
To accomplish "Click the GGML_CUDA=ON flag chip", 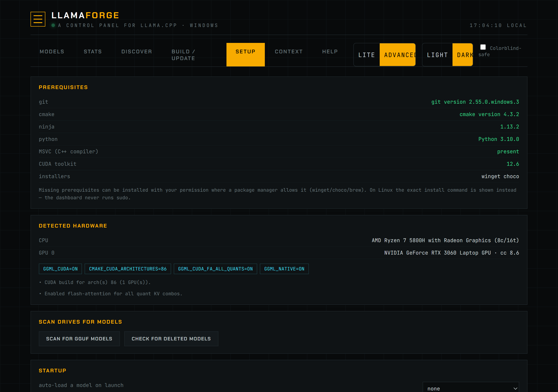I will click(61, 269).
